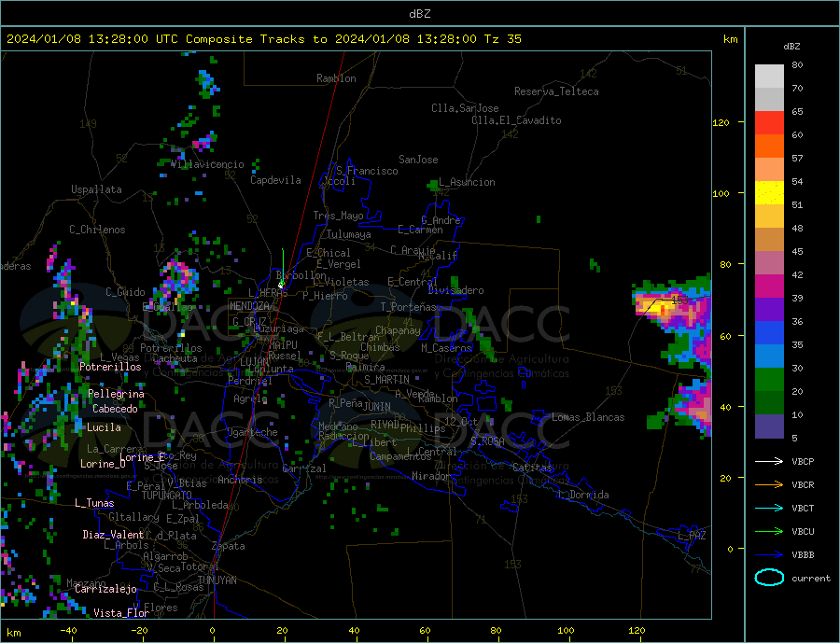Click the 'Mirador' place label

point(432,476)
